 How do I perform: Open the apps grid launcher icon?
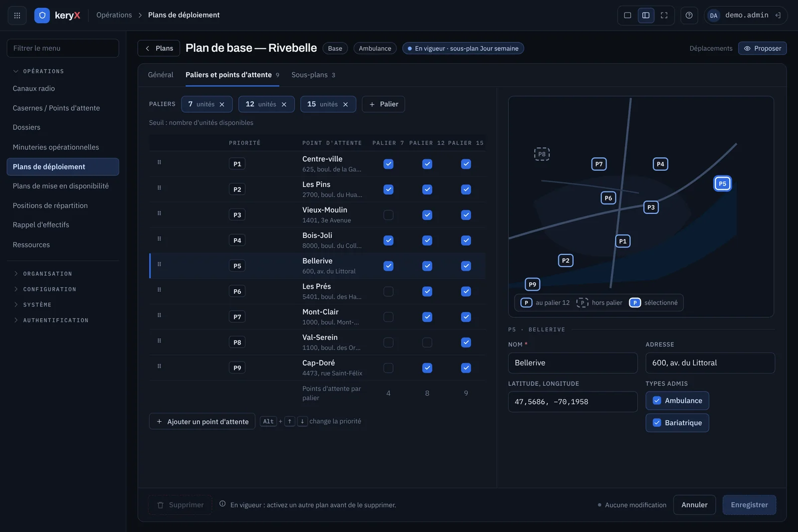(x=17, y=15)
